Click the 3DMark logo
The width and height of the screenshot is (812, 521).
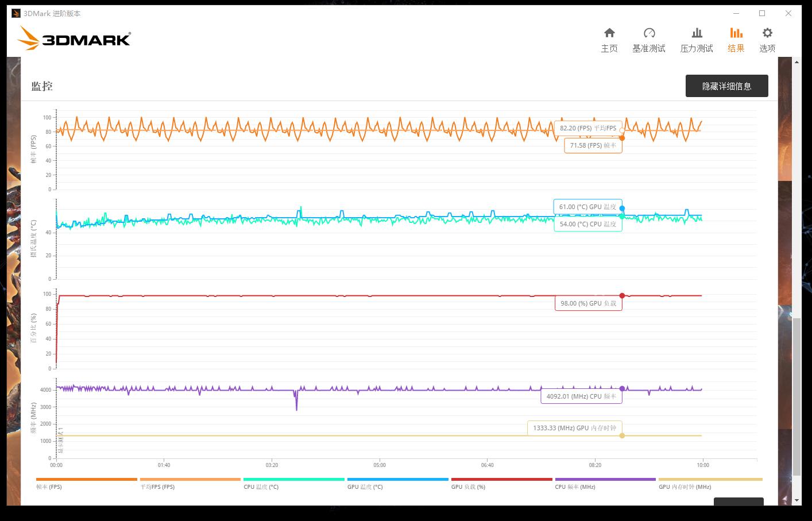point(75,38)
